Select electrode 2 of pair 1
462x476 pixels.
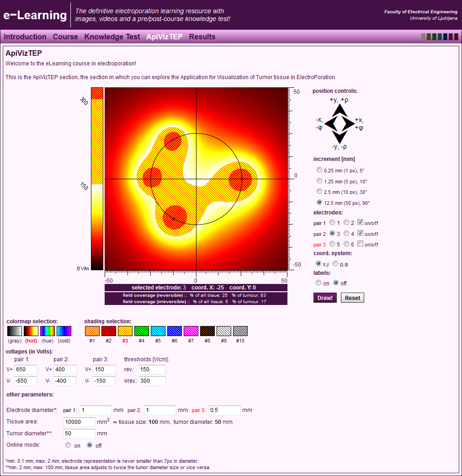point(346,223)
